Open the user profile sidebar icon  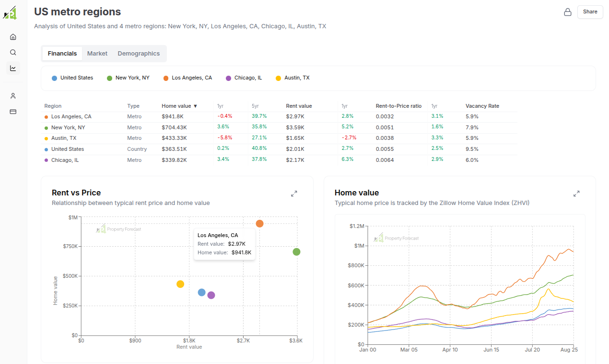pyautogui.click(x=13, y=96)
